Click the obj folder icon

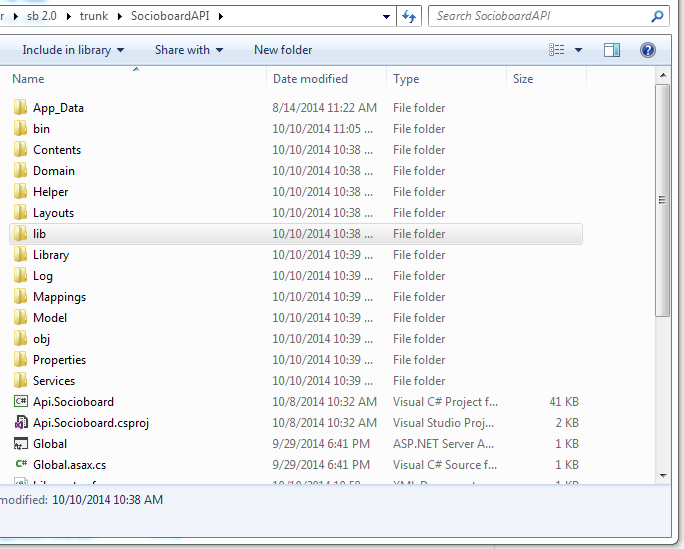20,338
